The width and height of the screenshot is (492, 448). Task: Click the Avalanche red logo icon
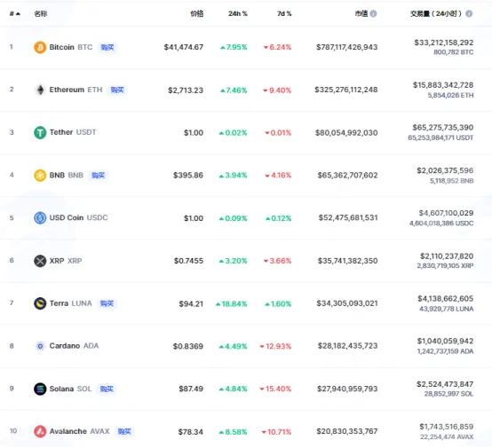pyautogui.click(x=40, y=432)
